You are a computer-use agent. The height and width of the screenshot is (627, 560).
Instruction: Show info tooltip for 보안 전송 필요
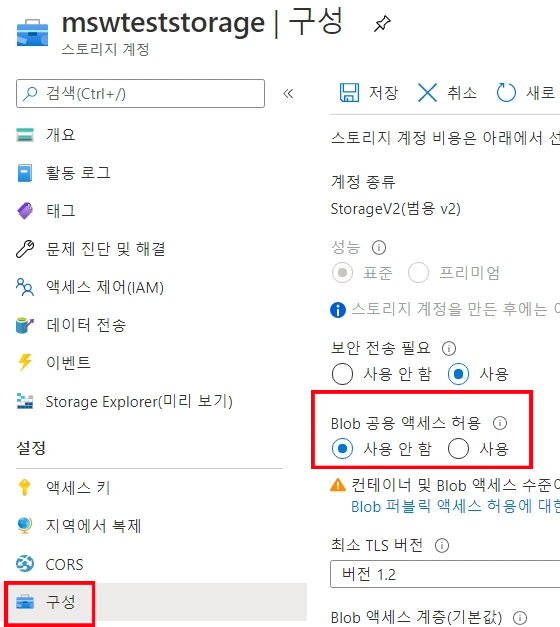pos(449,348)
